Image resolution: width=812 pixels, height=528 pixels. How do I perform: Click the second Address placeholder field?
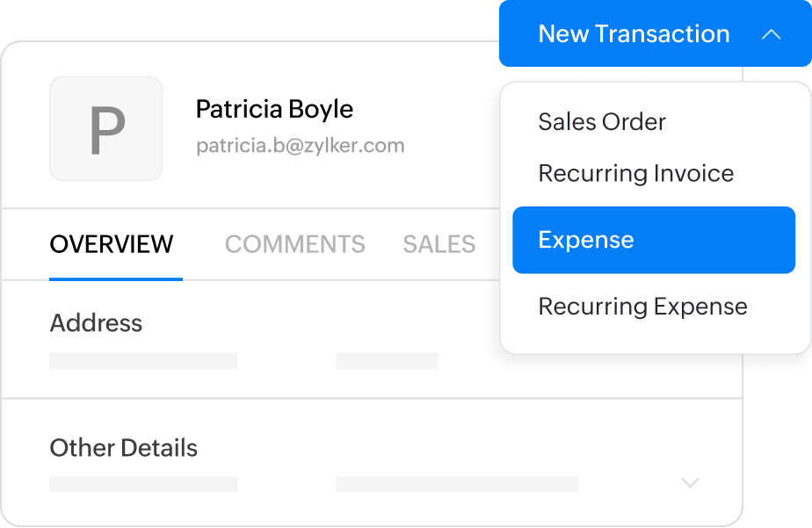387,360
